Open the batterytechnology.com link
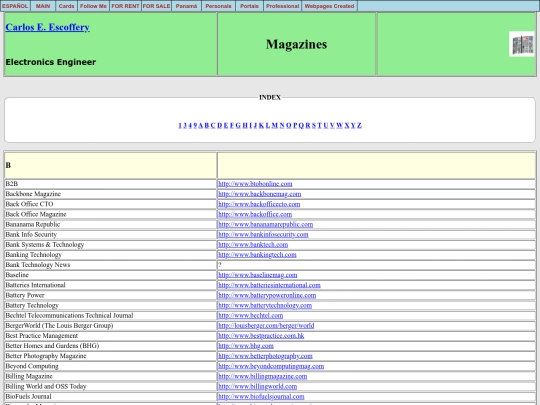The width and height of the screenshot is (540, 405). point(265,305)
